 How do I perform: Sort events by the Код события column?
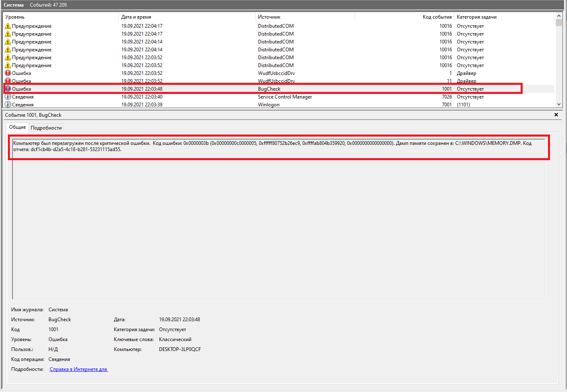coord(404,17)
